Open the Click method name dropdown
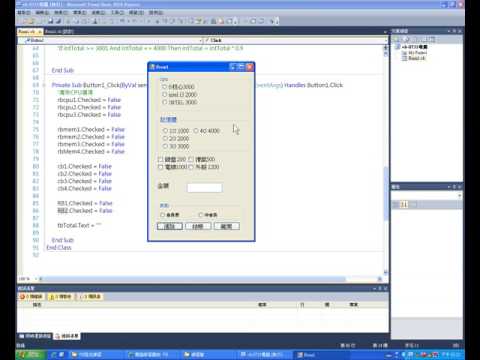This screenshot has height=360, width=480. click(295, 40)
